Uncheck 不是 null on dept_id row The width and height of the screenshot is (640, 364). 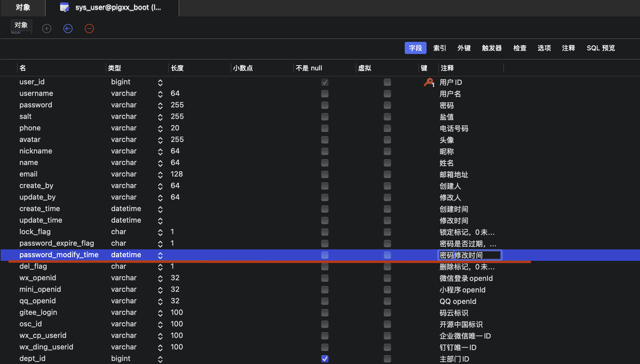pos(325,359)
